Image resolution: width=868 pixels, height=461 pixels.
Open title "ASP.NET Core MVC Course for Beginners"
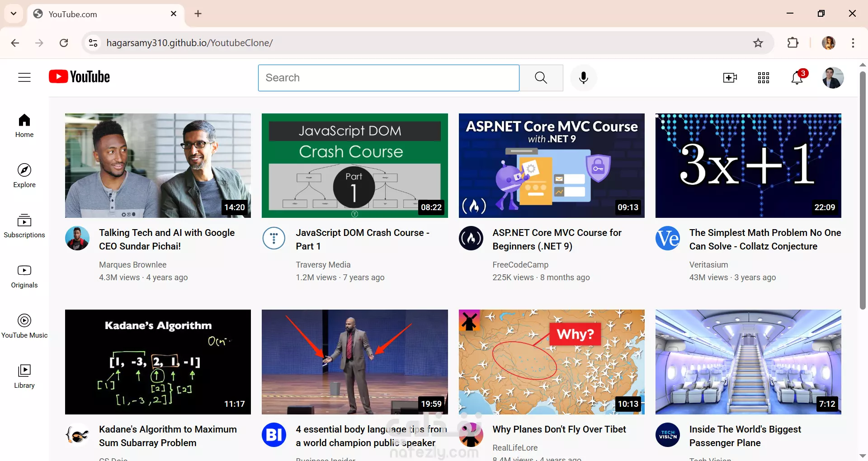(x=557, y=240)
